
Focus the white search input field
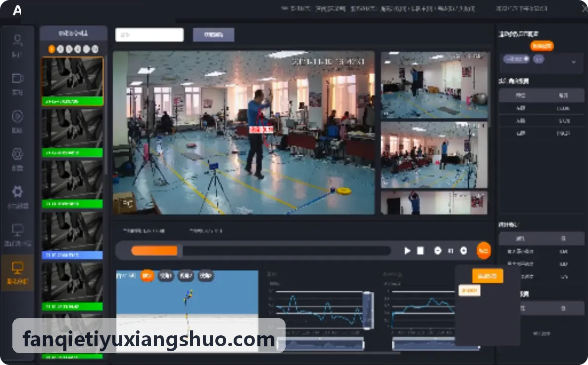[149, 35]
